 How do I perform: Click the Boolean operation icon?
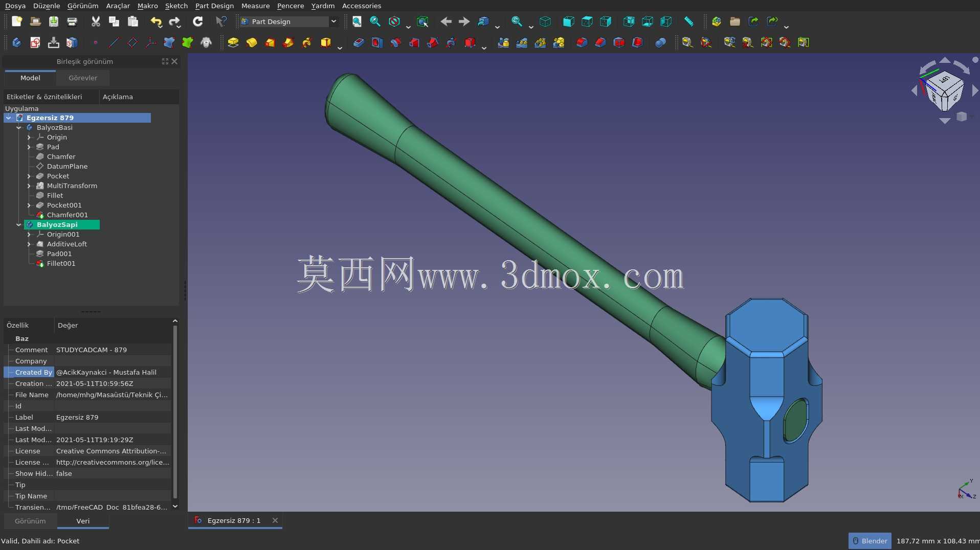click(x=661, y=42)
